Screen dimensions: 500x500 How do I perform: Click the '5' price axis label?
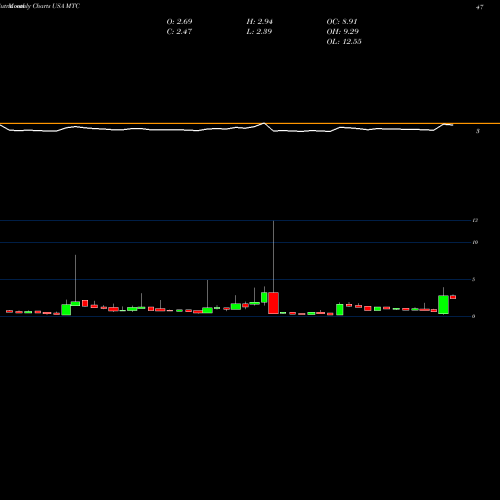click(473, 279)
